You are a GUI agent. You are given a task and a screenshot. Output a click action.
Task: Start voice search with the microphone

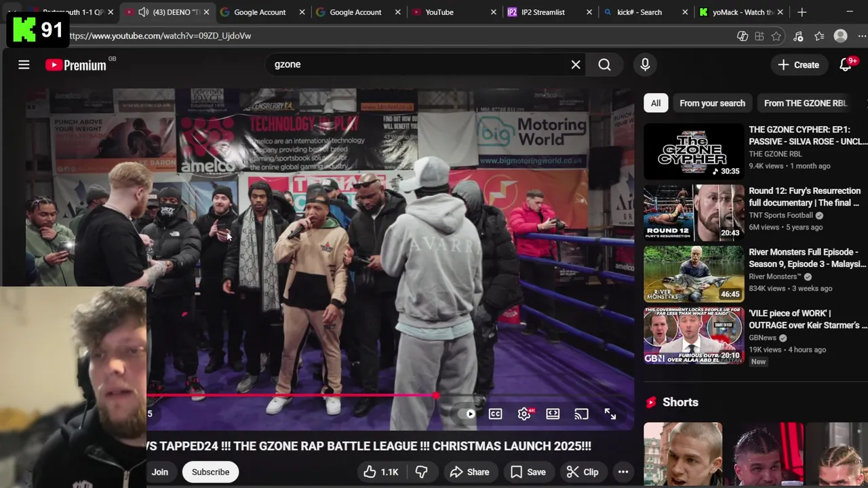point(645,64)
